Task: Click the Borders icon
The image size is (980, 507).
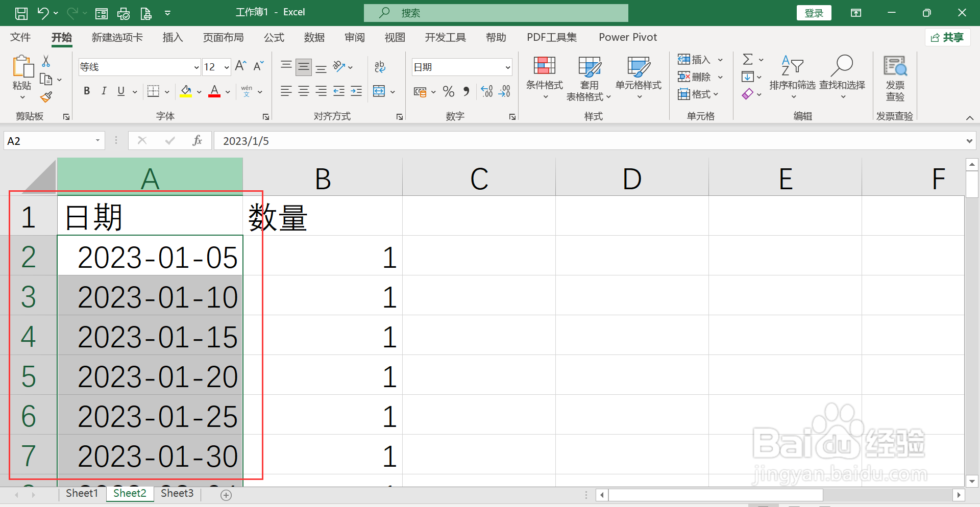Action: click(x=153, y=91)
